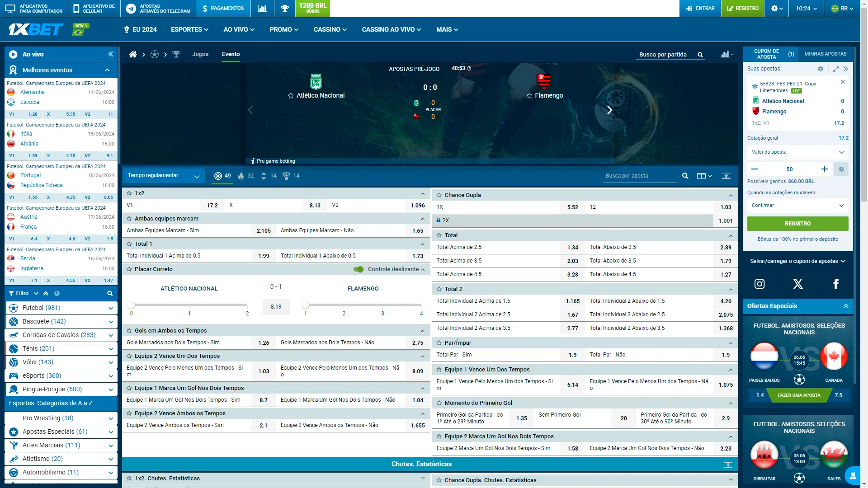Open the statistics bar chart icon in top bar
This screenshot has width=868, height=488.
point(262,8)
